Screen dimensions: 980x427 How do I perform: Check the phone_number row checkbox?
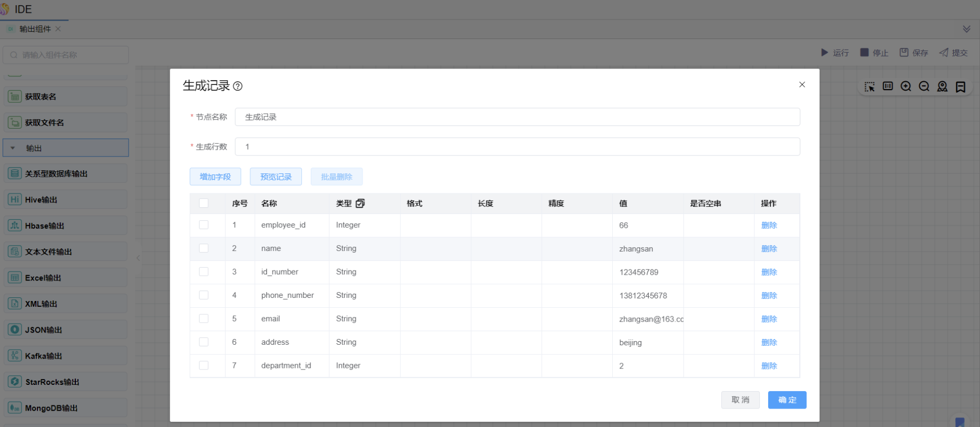204,295
